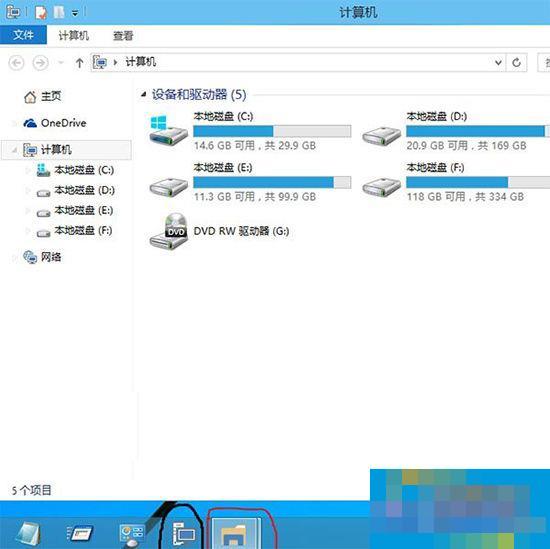Click the OneDrive cloud icon
Viewport: 550px width, 549px height.
[30, 123]
